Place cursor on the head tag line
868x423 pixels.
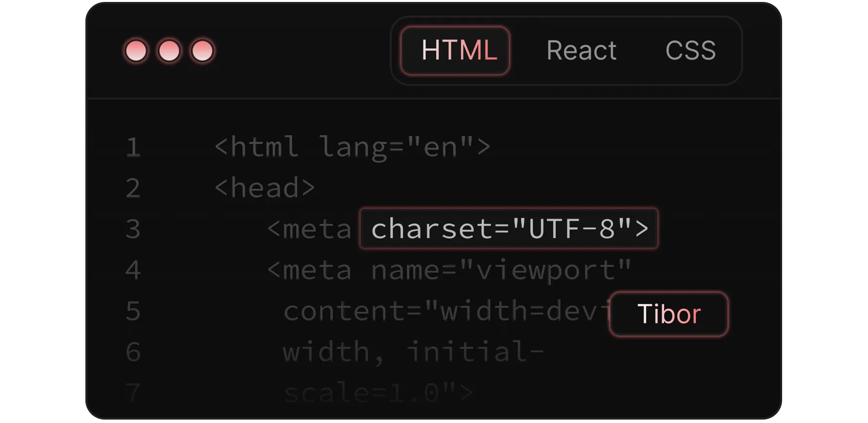265,188
